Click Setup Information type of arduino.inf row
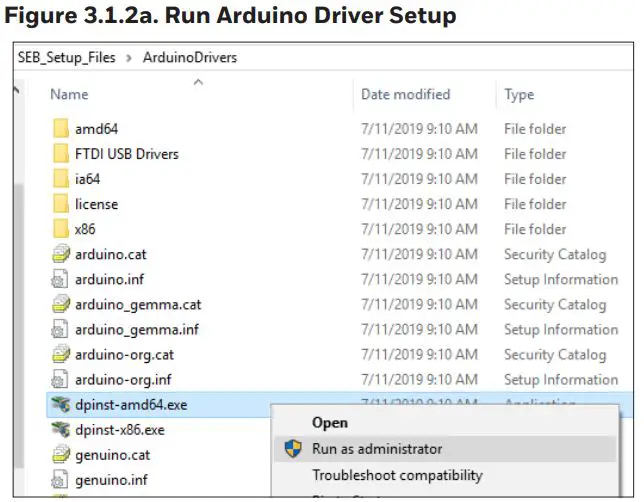Screen dimensions: 644x502 (561, 279)
